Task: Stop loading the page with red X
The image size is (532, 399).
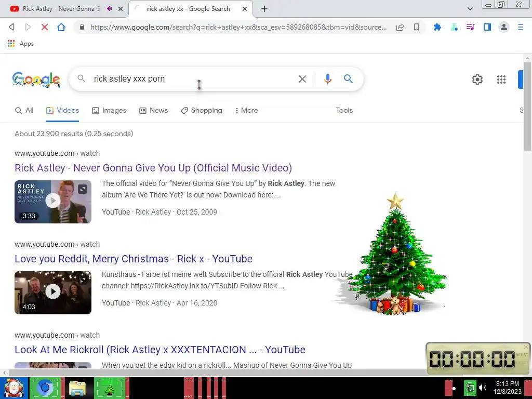Action: pos(45,27)
